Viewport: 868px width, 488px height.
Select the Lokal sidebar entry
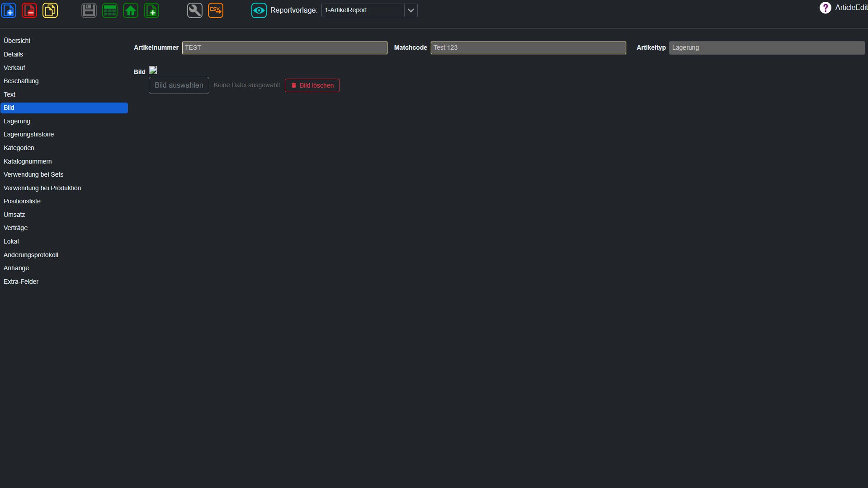coord(64,241)
